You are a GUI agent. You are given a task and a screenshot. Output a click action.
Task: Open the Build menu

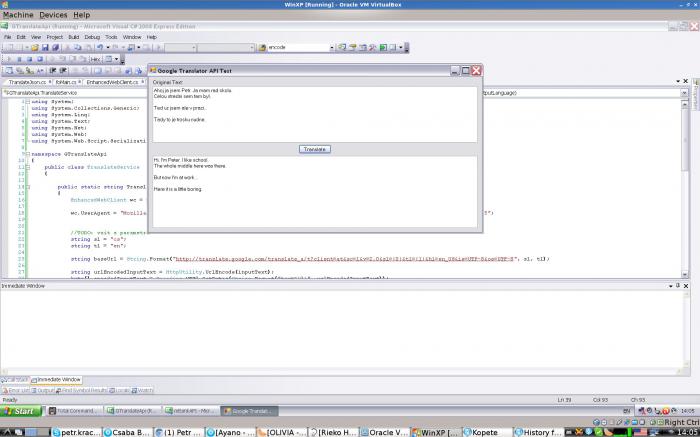click(74, 37)
